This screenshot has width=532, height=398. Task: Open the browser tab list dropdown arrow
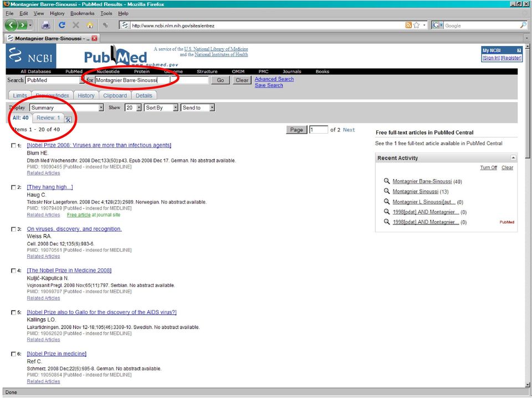(x=526, y=38)
